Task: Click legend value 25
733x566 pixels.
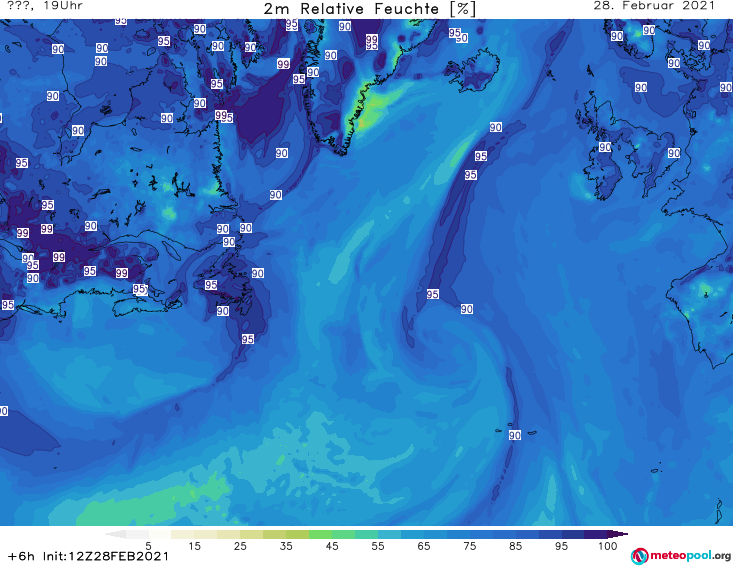Action: tap(240, 546)
